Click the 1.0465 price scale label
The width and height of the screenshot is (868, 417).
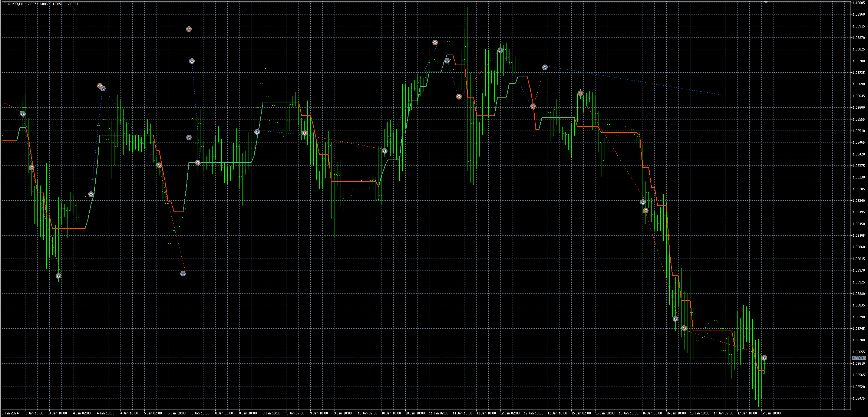click(x=859, y=142)
